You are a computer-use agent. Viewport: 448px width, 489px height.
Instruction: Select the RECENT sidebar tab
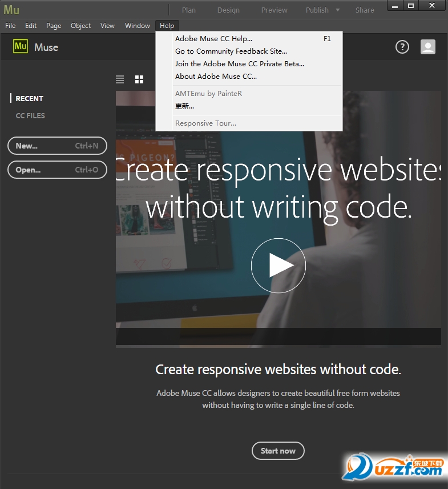coord(30,98)
